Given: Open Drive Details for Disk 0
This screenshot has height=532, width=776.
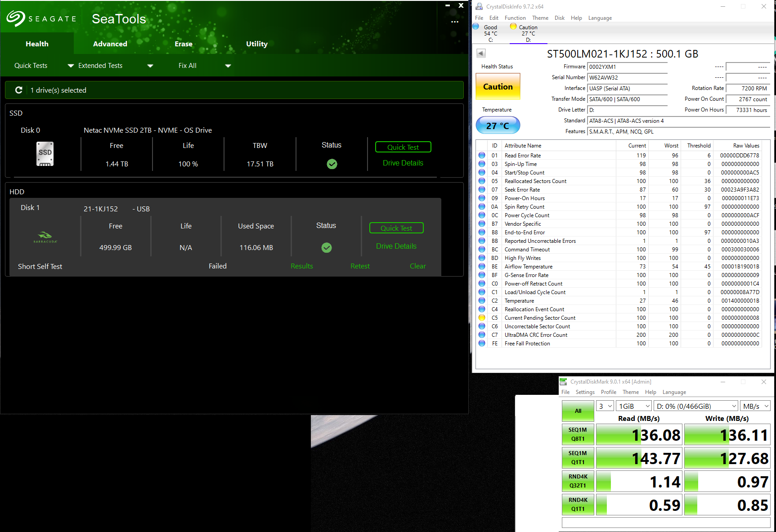Looking at the screenshot, I should coord(403,163).
